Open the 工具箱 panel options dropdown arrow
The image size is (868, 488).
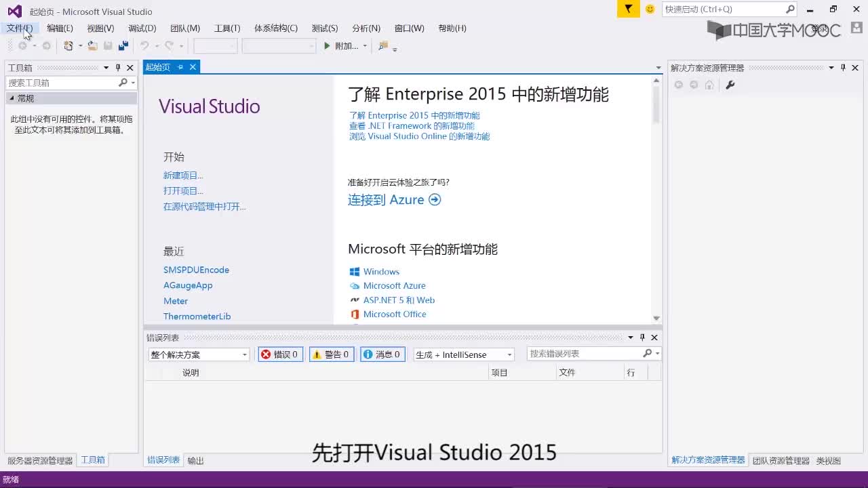106,68
